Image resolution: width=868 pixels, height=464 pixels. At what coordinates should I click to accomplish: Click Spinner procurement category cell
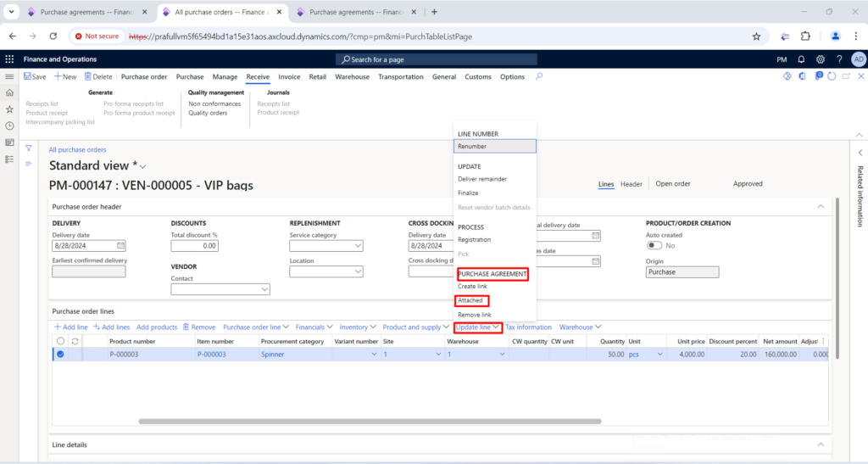click(x=272, y=355)
